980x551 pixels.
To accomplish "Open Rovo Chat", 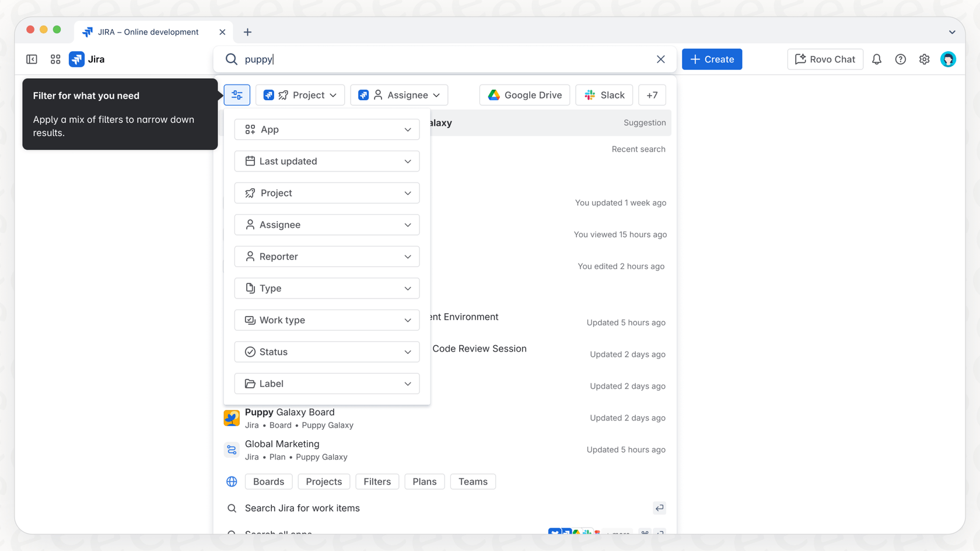I will pyautogui.click(x=825, y=59).
